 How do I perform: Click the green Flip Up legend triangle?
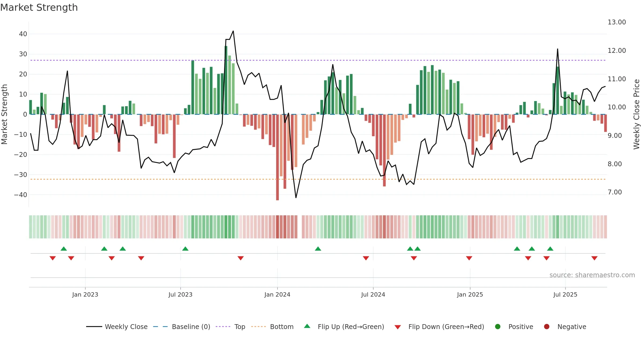[x=307, y=326]
